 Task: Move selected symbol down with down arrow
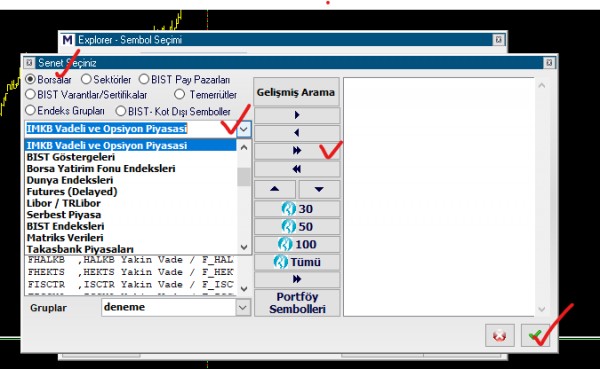319,189
